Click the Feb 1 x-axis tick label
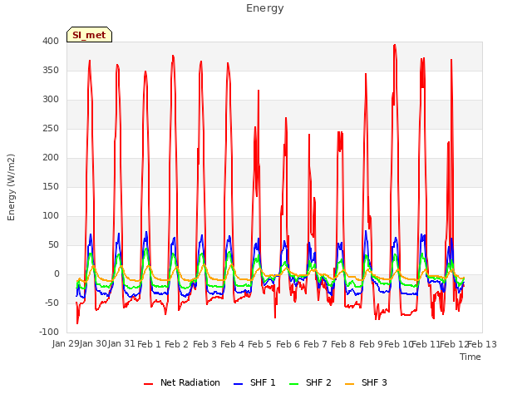The image size is (532, 399). 149,344
